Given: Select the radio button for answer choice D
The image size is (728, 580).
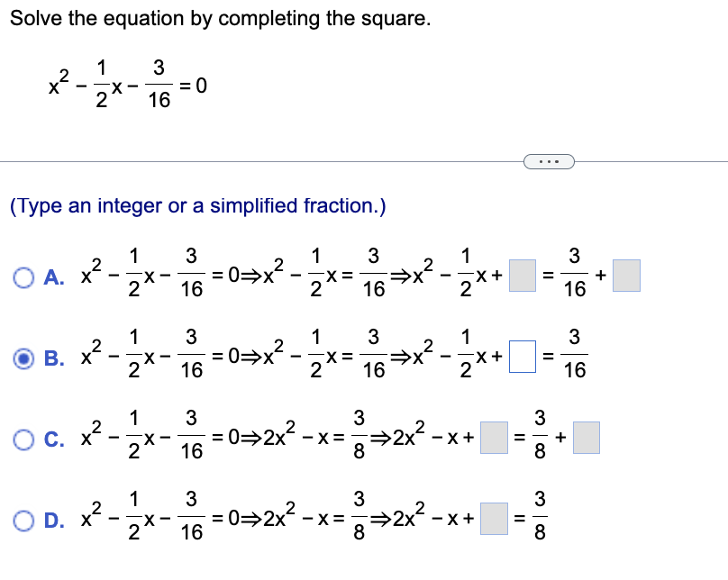Looking at the screenshot, I should 24,518.
